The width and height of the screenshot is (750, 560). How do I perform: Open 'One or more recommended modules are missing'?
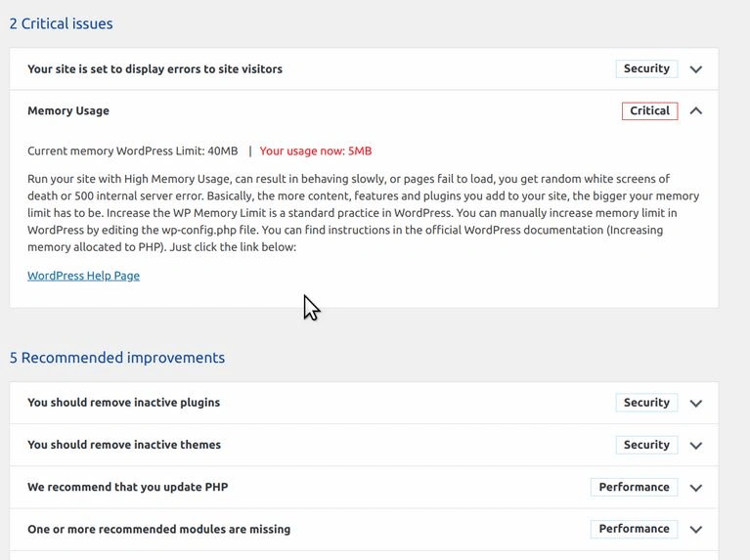[x=158, y=529]
